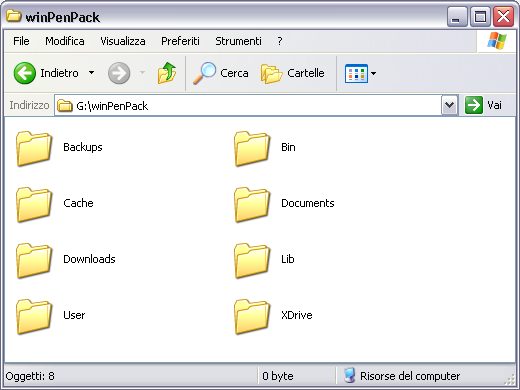
Task: Open the Preferiti menu
Action: point(180,41)
